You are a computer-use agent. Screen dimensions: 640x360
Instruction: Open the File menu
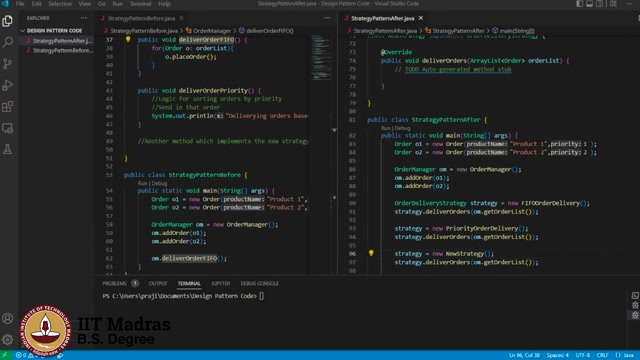pos(20,4)
